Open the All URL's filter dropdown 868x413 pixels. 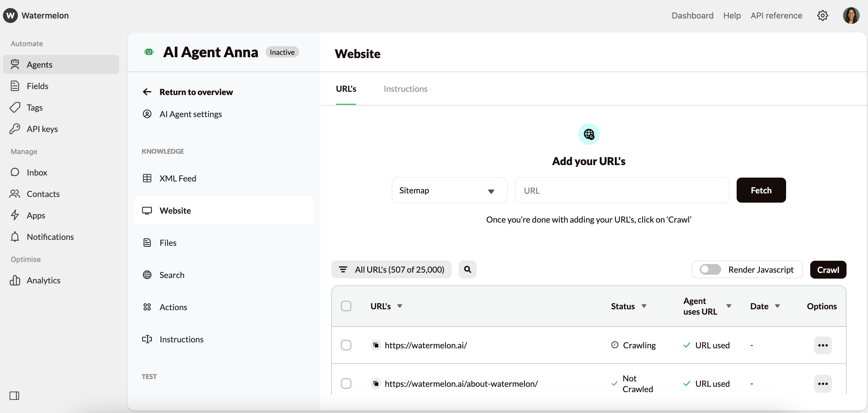391,269
